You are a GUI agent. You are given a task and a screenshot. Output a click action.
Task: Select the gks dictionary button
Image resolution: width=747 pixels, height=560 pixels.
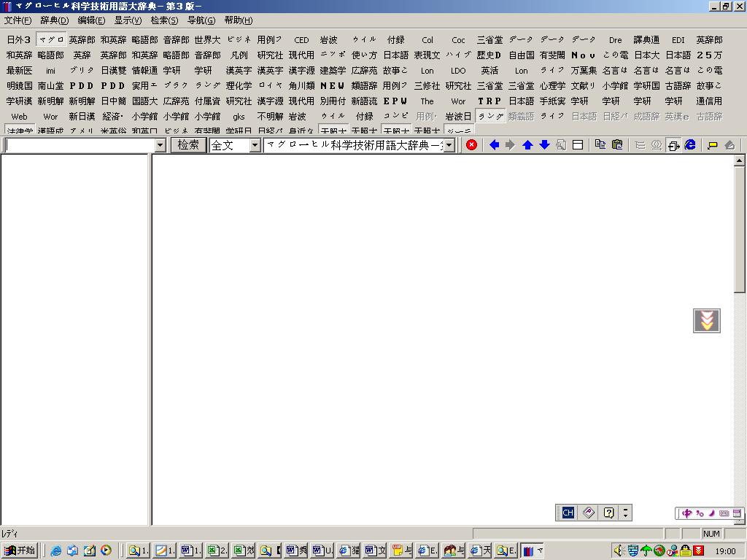[x=239, y=116]
